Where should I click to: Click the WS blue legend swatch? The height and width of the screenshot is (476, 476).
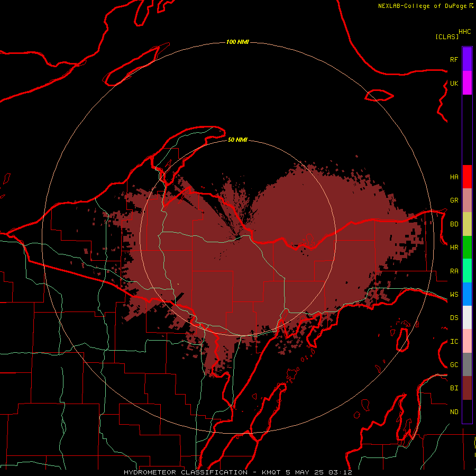click(x=467, y=294)
